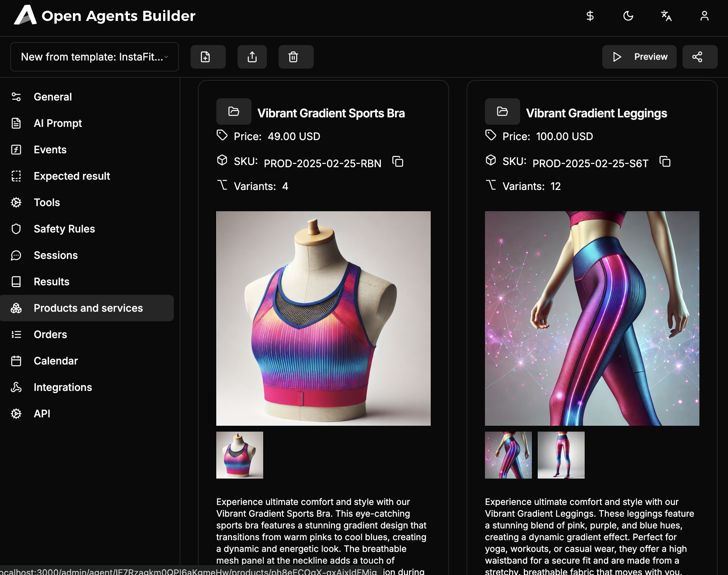Click the share icon button
Image resolution: width=728 pixels, height=575 pixels.
(700, 57)
